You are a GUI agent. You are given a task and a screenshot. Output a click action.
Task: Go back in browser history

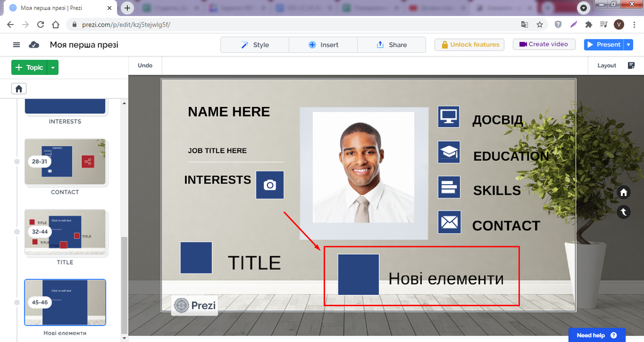click(x=11, y=25)
